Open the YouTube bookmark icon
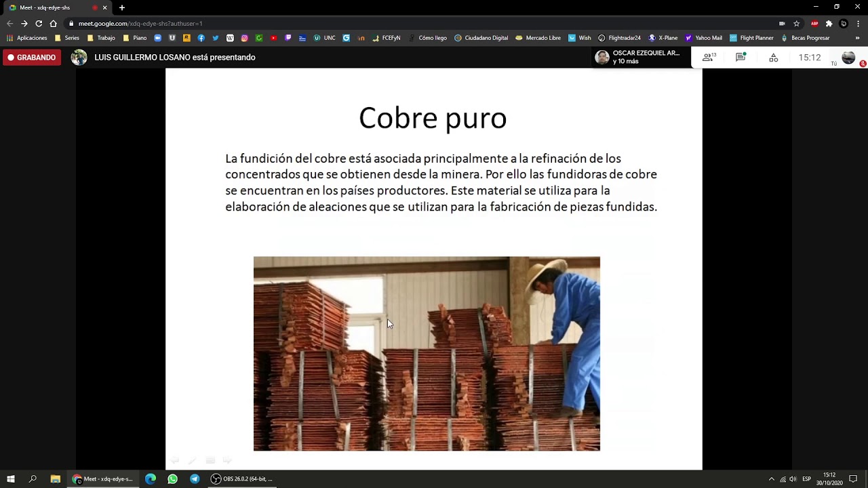 coord(274,38)
